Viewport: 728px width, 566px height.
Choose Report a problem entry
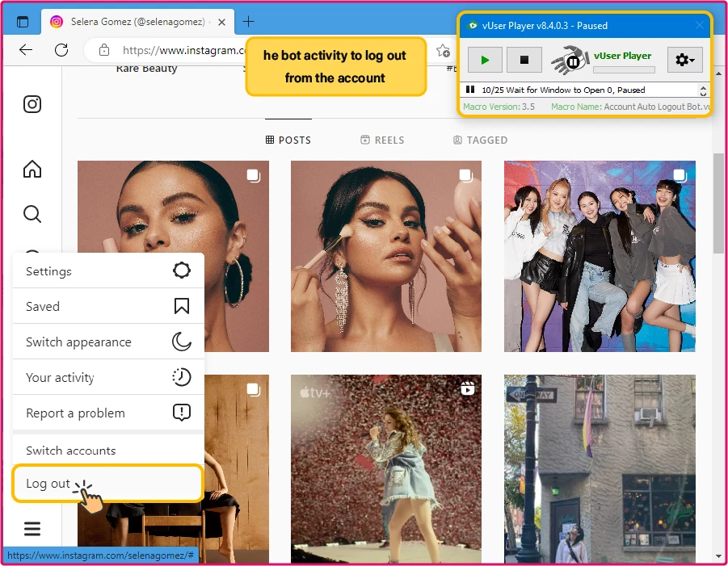point(108,413)
